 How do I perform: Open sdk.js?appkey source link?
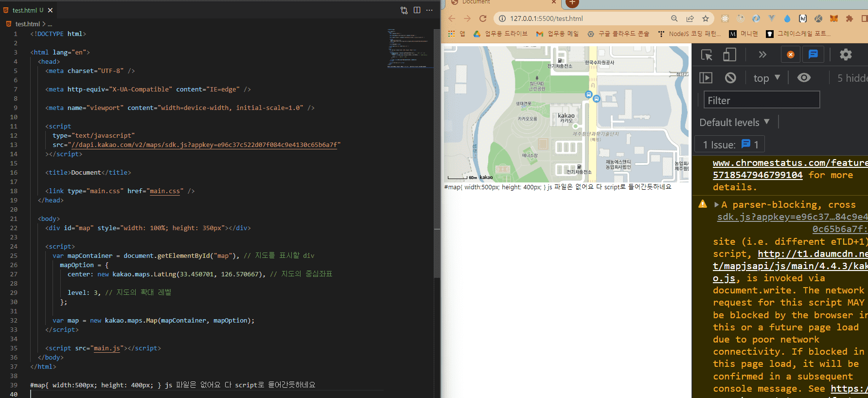[792, 223]
